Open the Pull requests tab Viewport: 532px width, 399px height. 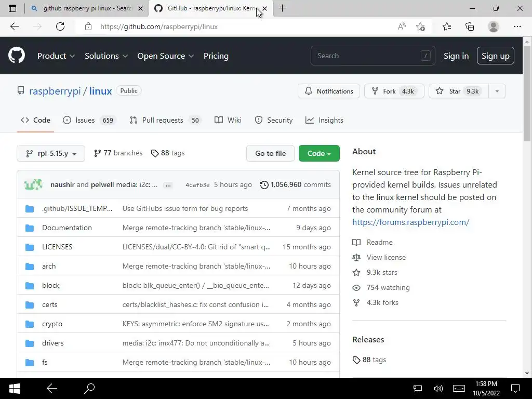point(165,120)
